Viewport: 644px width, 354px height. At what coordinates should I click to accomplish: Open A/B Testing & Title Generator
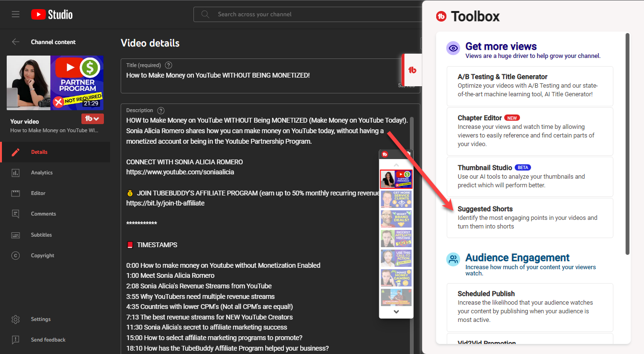pyautogui.click(x=530, y=85)
